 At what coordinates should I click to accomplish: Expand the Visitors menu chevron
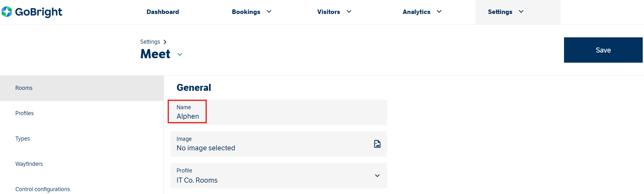point(349,12)
